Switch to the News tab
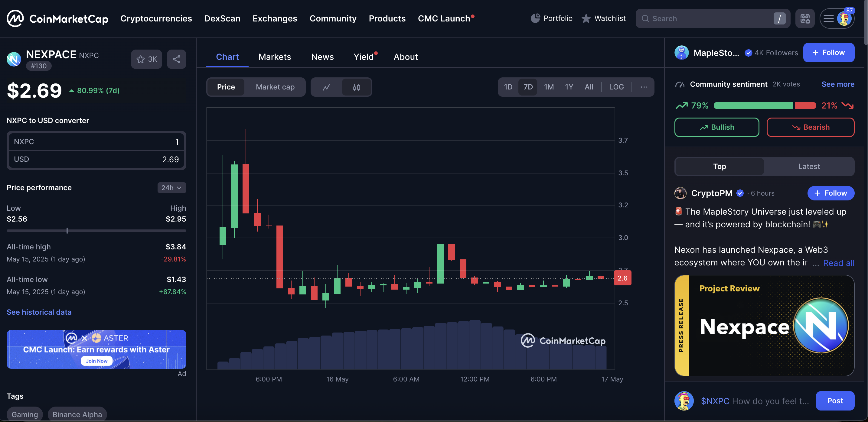 tap(322, 57)
